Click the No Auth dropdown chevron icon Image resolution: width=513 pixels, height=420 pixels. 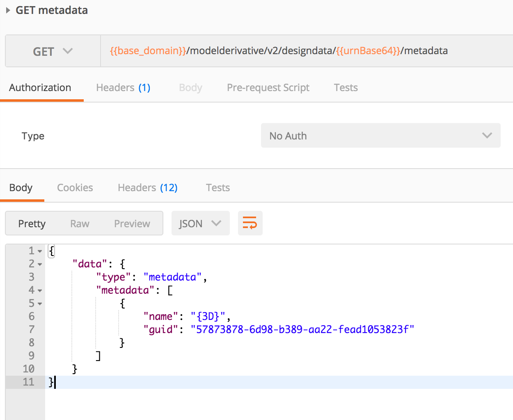[x=488, y=135]
